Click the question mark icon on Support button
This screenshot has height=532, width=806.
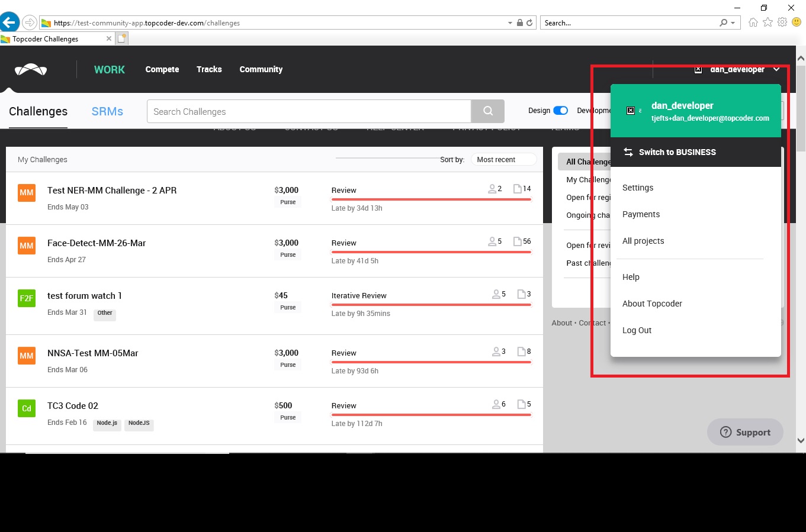[x=725, y=432]
